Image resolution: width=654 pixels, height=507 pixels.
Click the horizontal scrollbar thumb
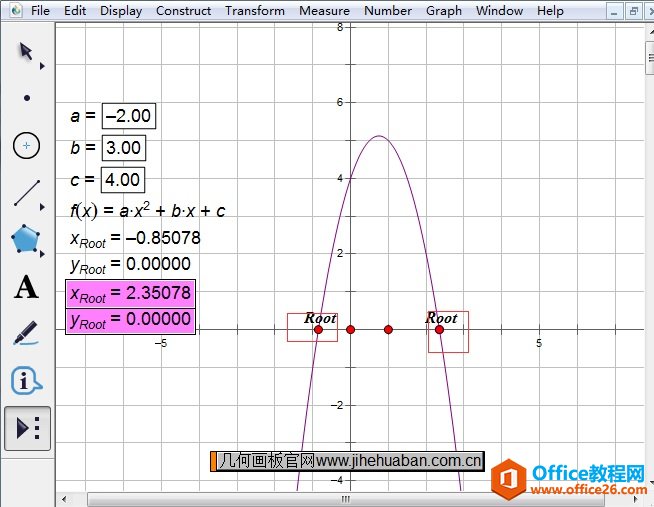tap(346, 499)
